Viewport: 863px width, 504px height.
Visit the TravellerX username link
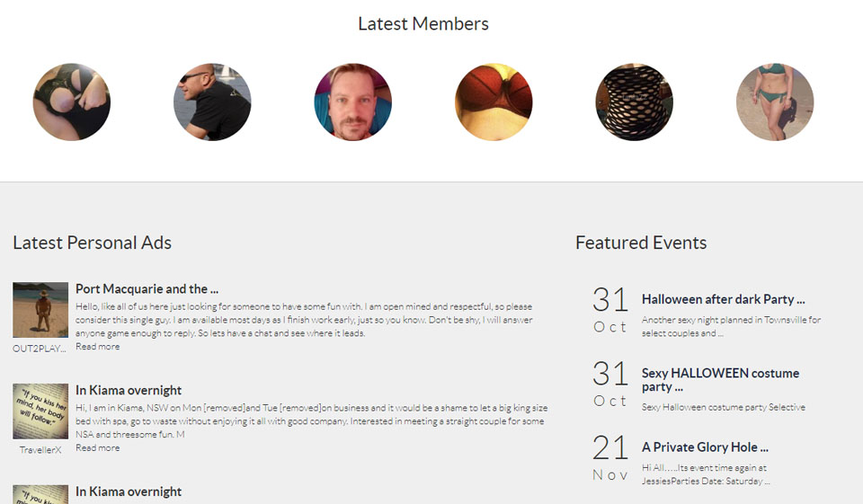(40, 450)
